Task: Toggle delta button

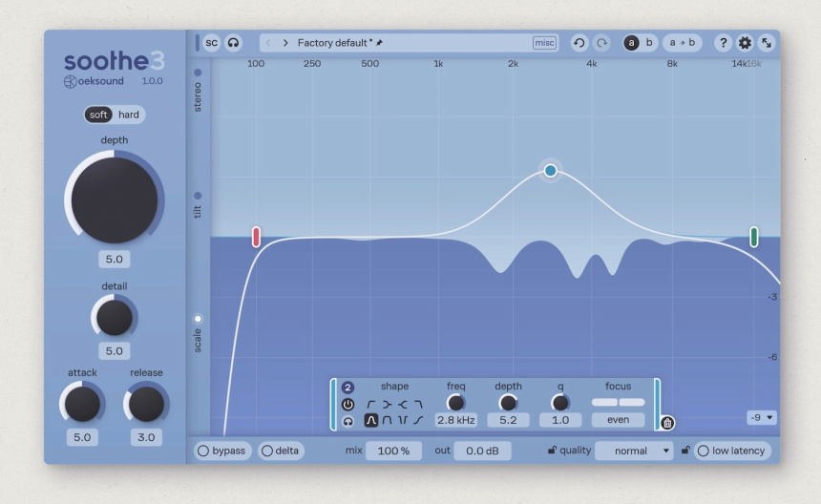Action: (282, 451)
